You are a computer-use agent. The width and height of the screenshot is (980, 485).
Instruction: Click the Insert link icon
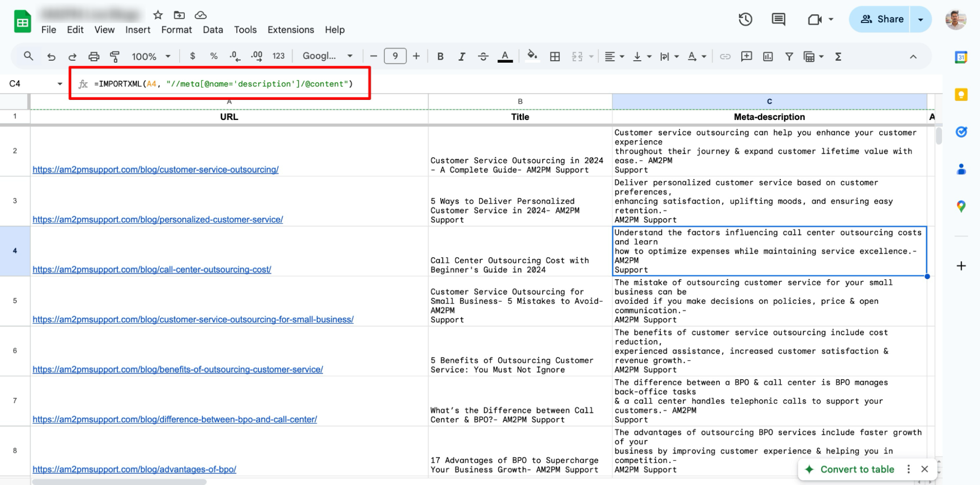pyautogui.click(x=725, y=56)
